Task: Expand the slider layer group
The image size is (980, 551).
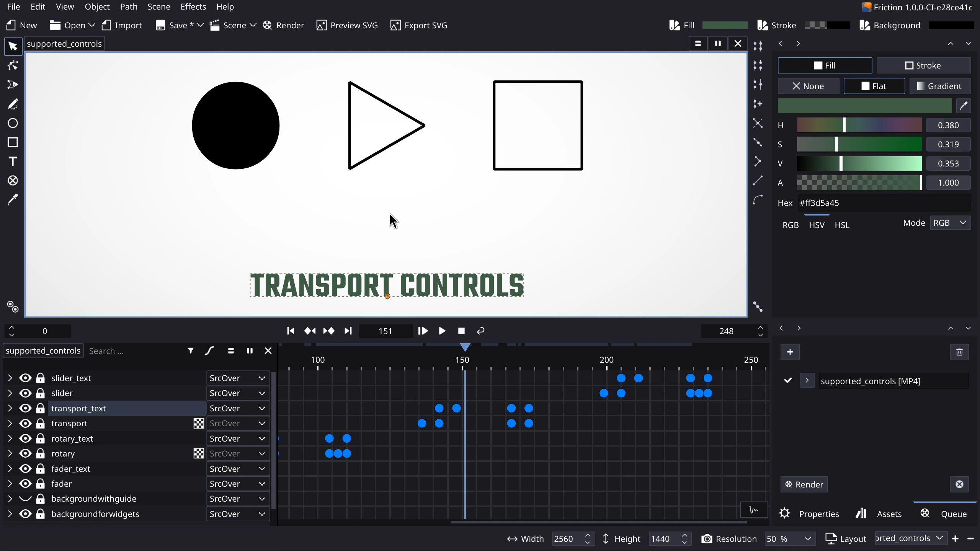Action: (10, 393)
